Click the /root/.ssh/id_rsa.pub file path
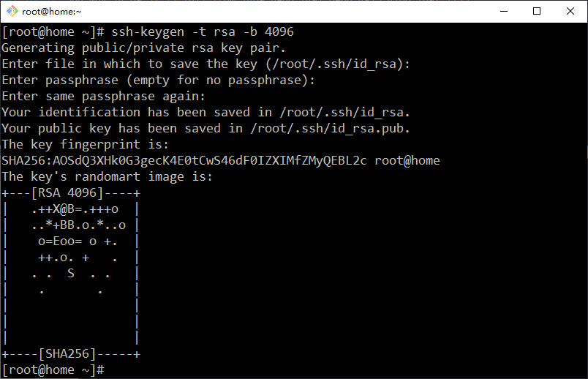Viewport: 588px width, 379px height. [x=329, y=129]
